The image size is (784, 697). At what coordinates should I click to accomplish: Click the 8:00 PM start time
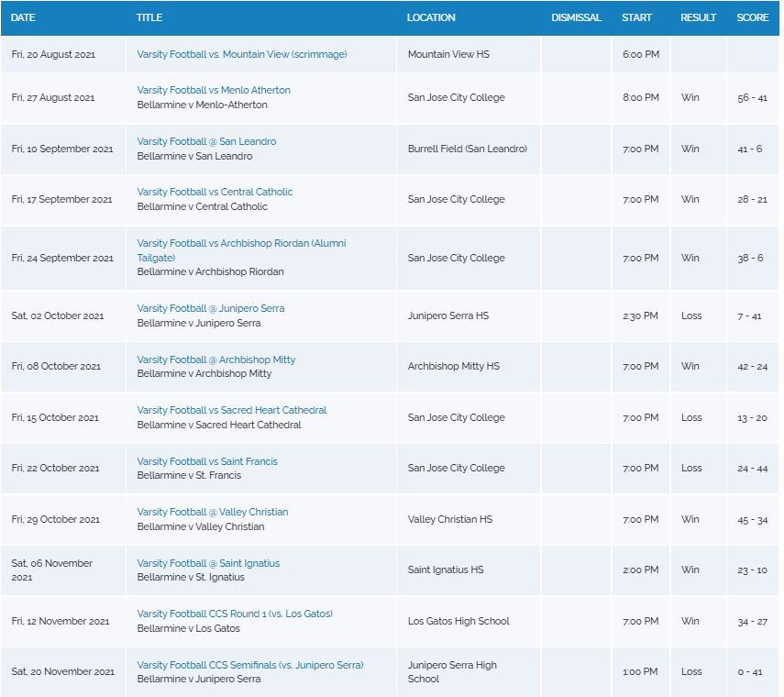[641, 97]
